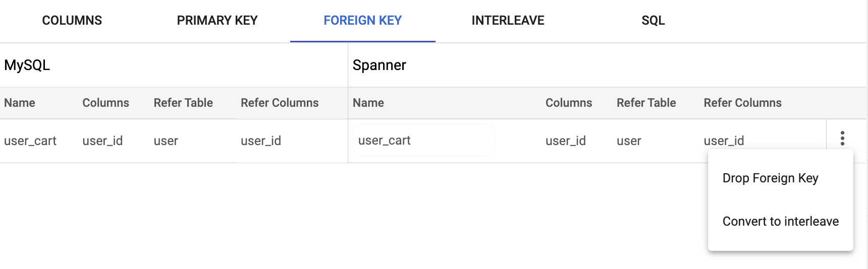Click the MySQL Name column header

(x=20, y=103)
